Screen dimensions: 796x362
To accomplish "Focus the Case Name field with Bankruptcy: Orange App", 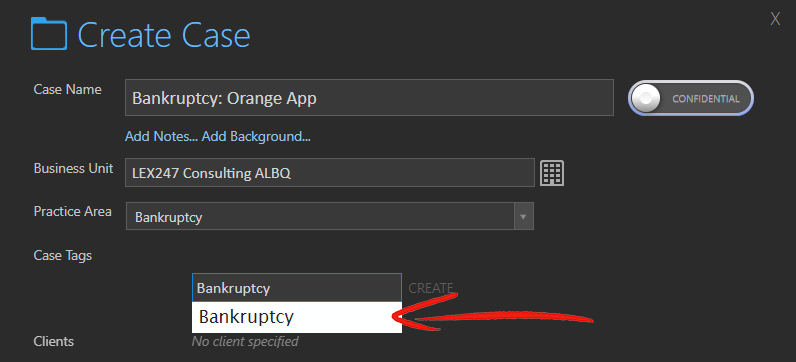I will pyautogui.click(x=369, y=97).
